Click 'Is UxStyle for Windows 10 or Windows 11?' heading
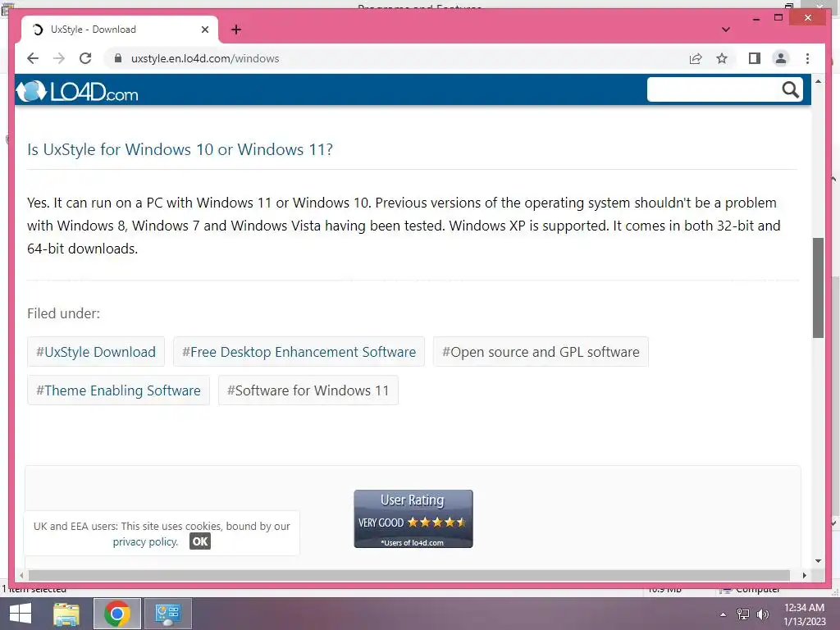Image resolution: width=840 pixels, height=630 pixels. click(x=180, y=149)
